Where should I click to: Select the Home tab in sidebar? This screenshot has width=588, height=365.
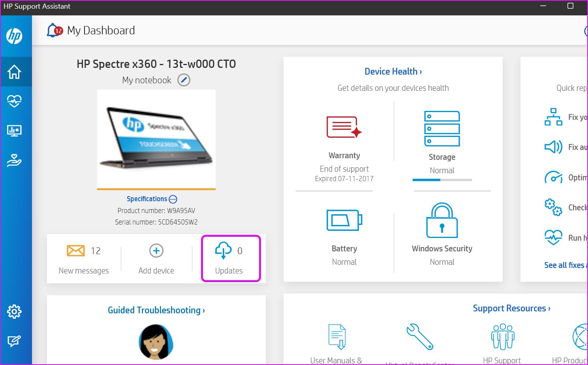coord(15,72)
